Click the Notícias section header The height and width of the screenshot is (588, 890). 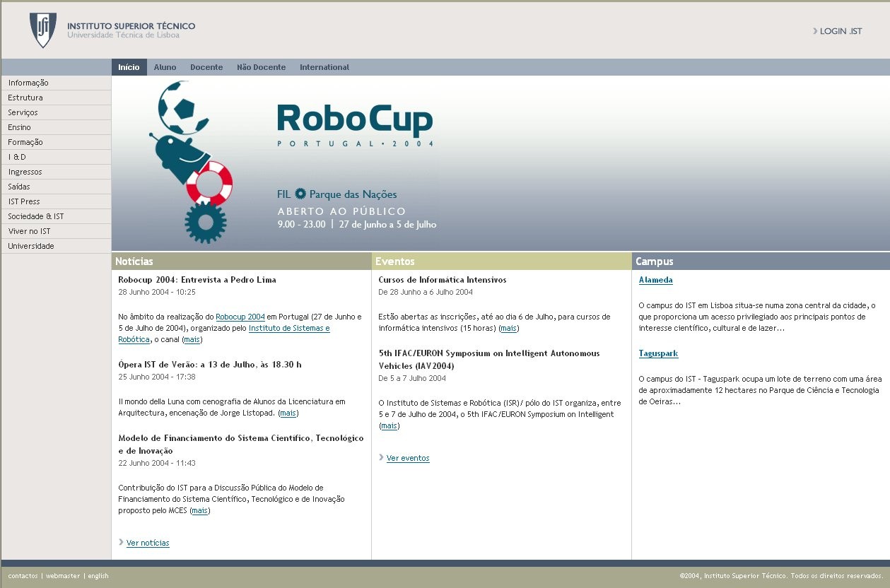click(241, 261)
